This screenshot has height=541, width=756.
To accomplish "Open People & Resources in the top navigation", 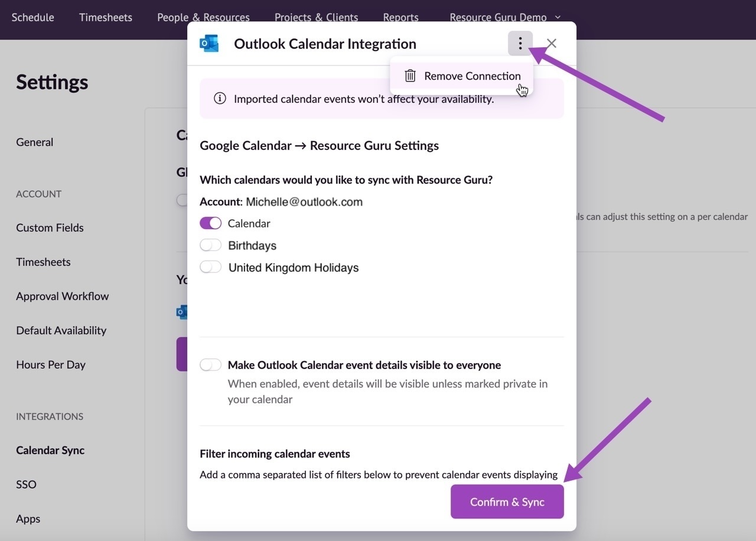I will 203,17.
